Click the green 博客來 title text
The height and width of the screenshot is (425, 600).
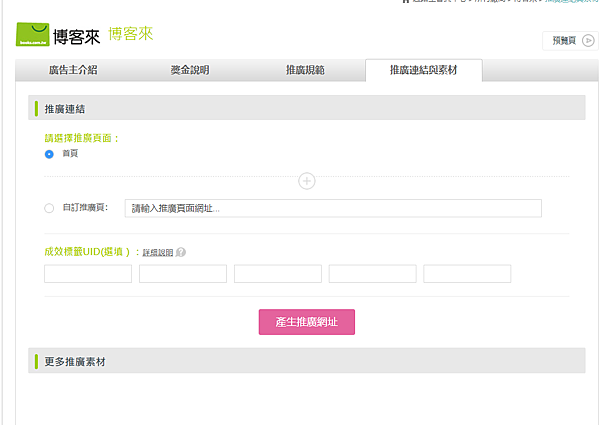(x=131, y=34)
